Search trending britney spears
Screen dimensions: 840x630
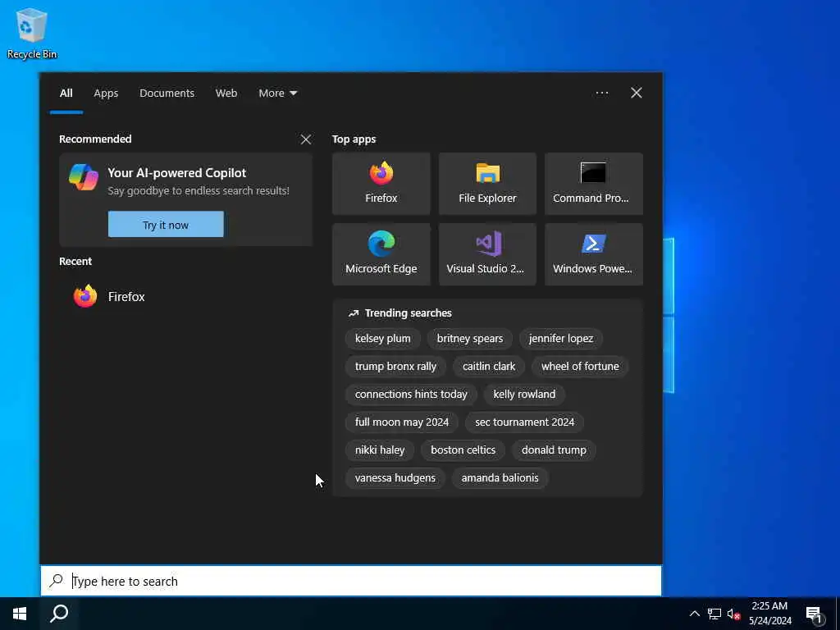[470, 339]
